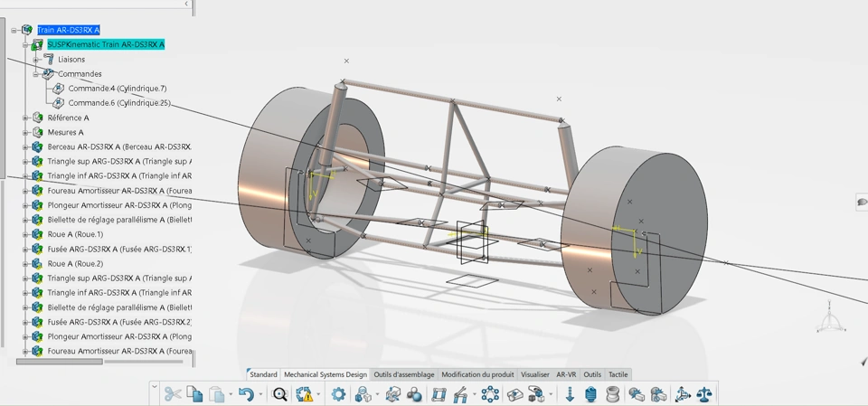Click the second box icon before the axis icon
This screenshot has height=406, width=868.
point(657,394)
